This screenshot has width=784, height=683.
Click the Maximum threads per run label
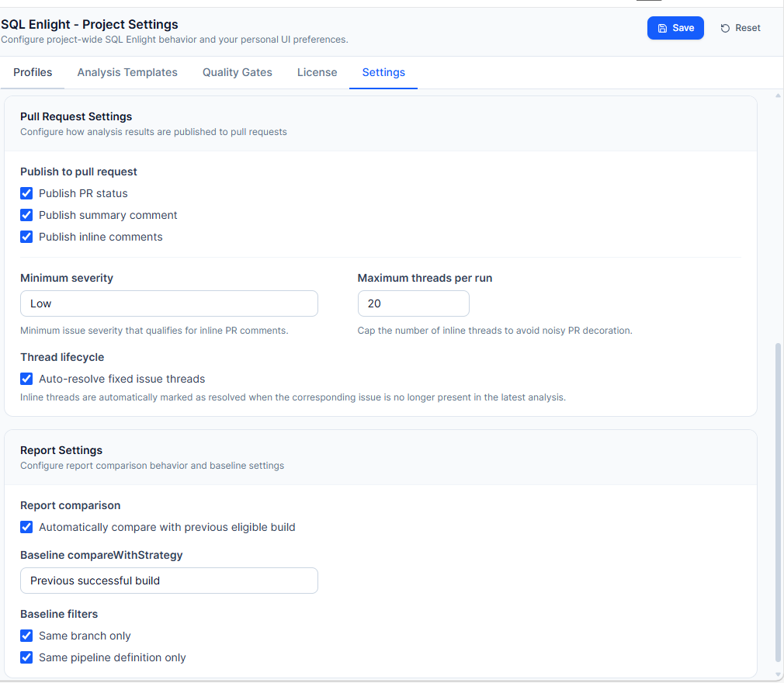[x=425, y=278]
